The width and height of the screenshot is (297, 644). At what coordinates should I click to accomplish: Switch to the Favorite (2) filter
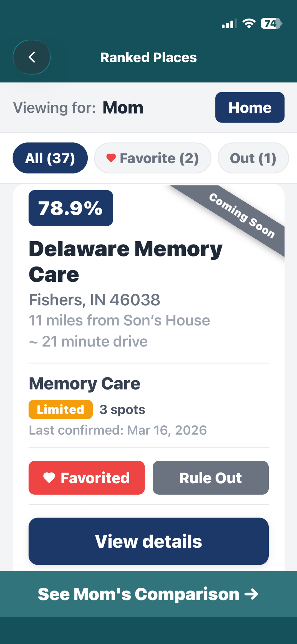click(x=152, y=158)
